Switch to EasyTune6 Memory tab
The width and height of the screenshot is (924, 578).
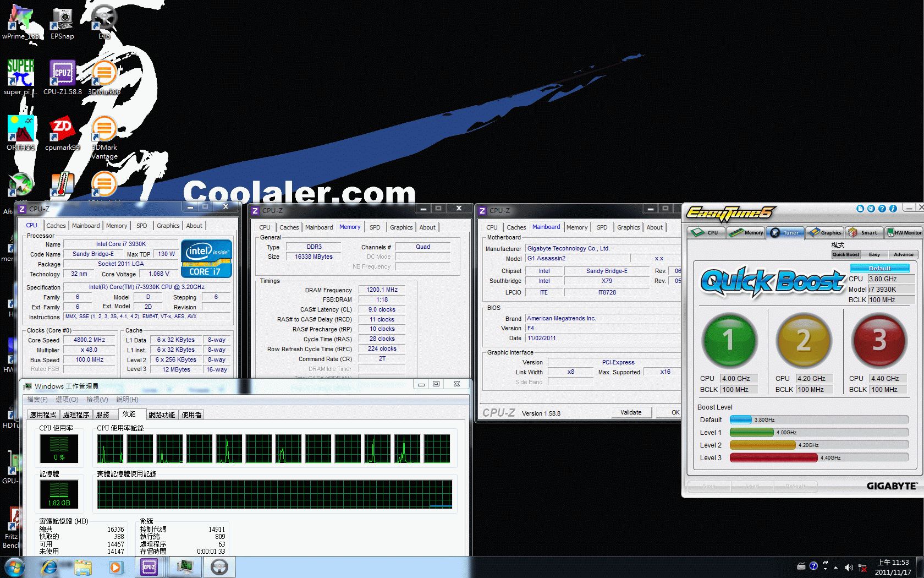pyautogui.click(x=746, y=232)
